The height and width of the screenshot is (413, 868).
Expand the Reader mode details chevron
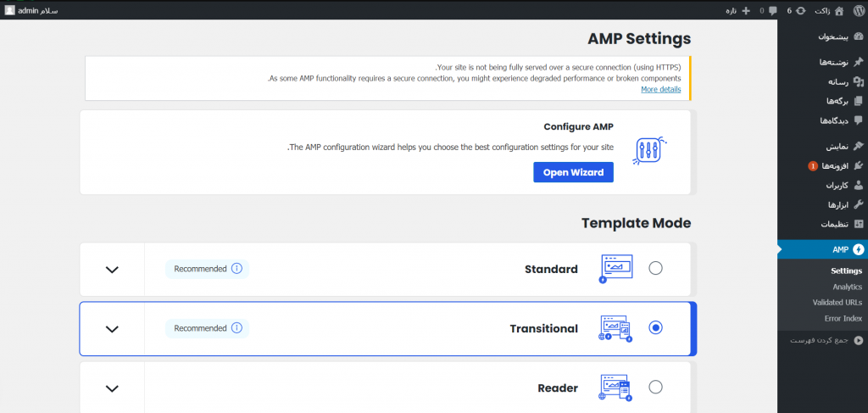click(112, 388)
